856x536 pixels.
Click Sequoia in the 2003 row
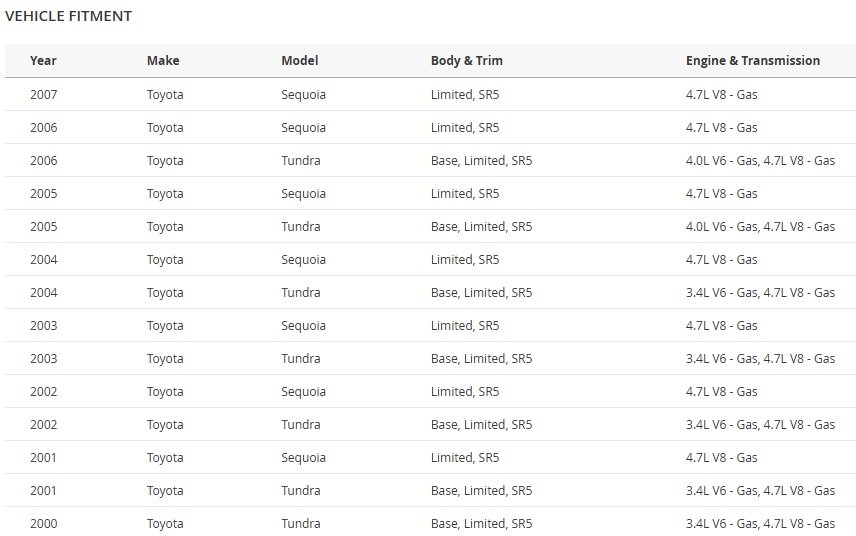[x=304, y=326]
